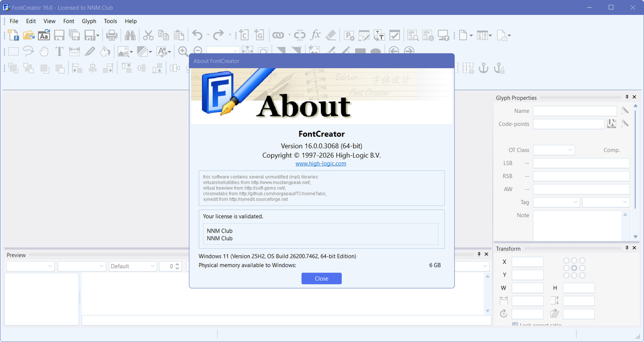Click the chain Link icon in toolbar

pos(278,35)
